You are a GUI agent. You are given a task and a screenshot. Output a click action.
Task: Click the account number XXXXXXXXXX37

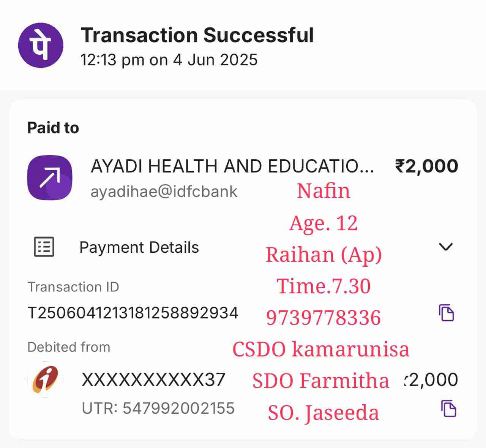pos(153,380)
